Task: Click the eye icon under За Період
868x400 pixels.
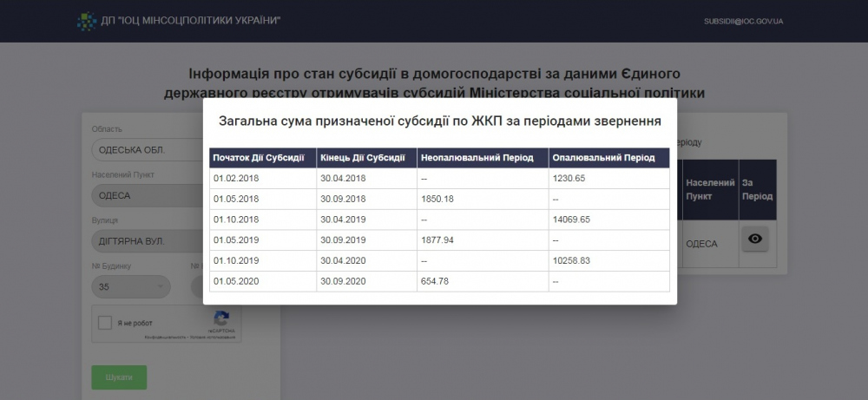Action: pyautogui.click(x=754, y=239)
